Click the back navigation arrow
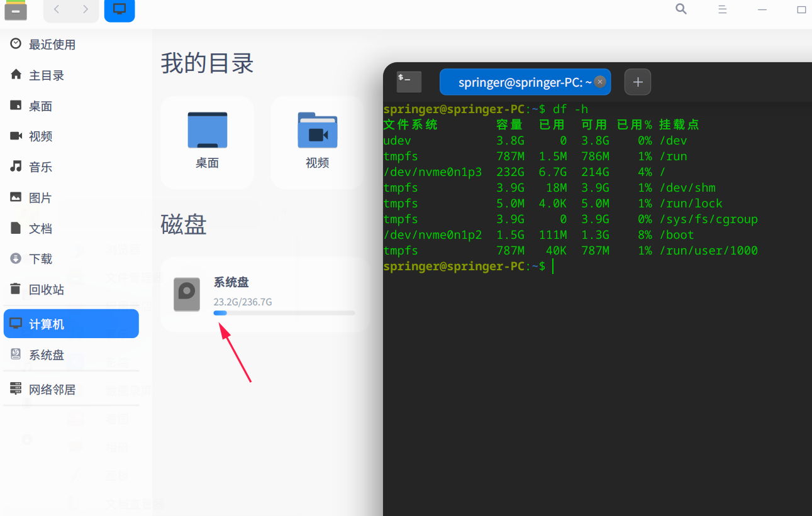Screen dimensions: 812x516 pos(56,9)
